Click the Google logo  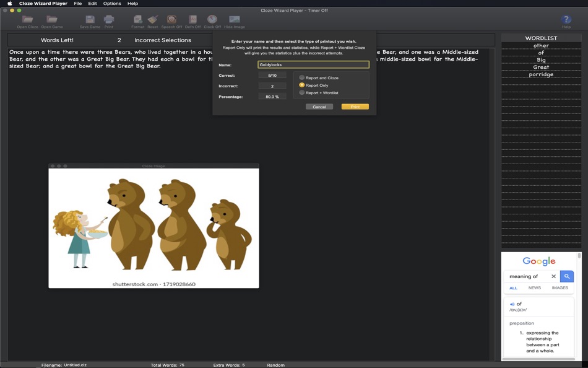coord(539,261)
